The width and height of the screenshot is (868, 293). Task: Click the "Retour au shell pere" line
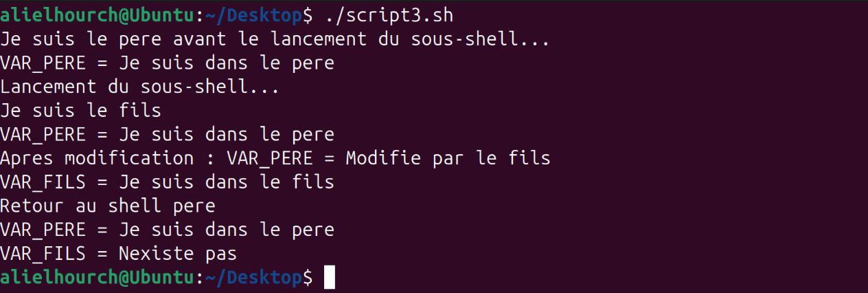click(108, 206)
